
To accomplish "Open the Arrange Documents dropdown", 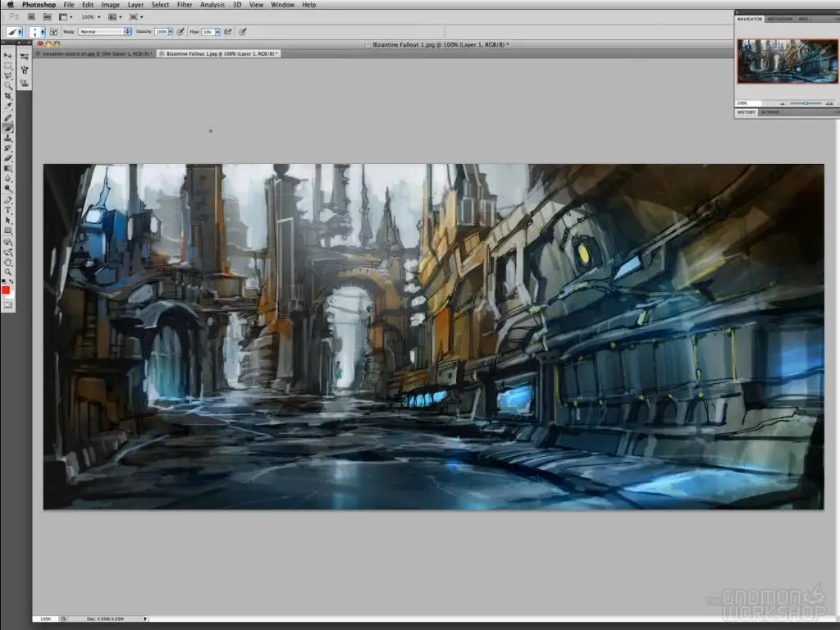I will [x=115, y=17].
